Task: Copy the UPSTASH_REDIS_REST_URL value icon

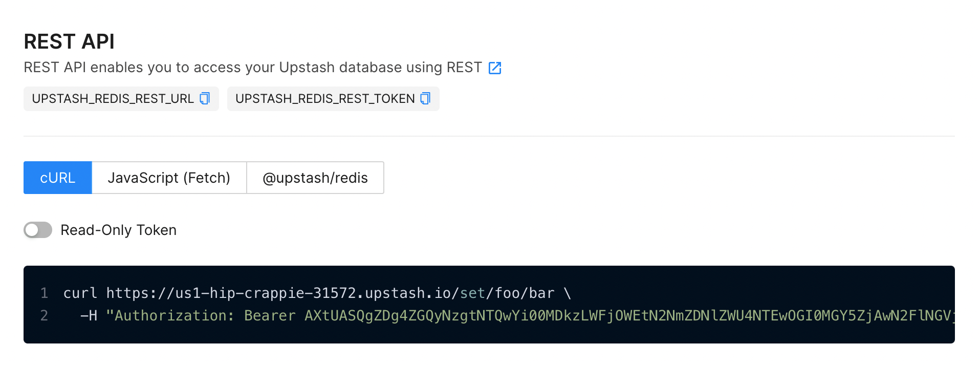Action: pyautogui.click(x=205, y=98)
